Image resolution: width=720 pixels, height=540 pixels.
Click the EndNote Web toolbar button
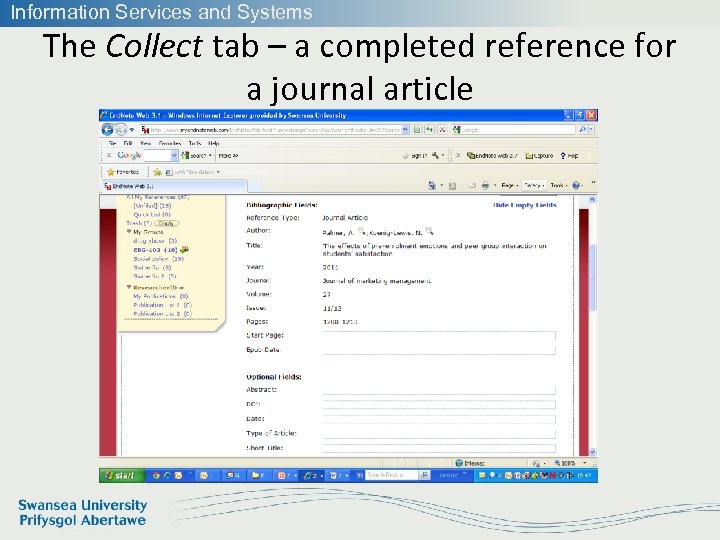pos(492,156)
